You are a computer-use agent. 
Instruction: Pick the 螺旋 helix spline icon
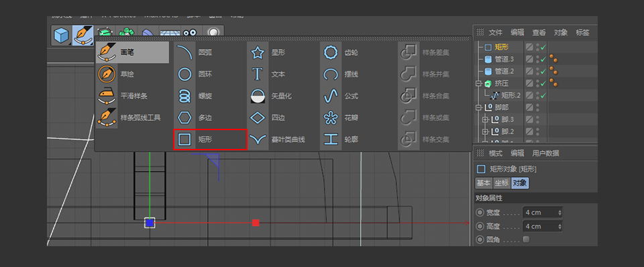(x=184, y=96)
